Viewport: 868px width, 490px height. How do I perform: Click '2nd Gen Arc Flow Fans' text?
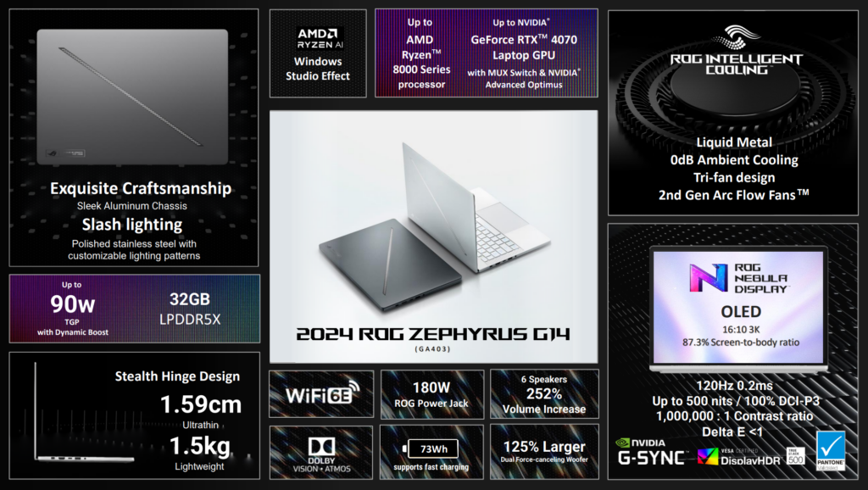734,195
